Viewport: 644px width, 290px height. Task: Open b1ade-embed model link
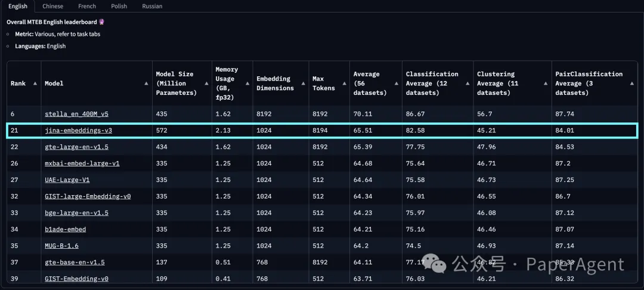click(66, 229)
